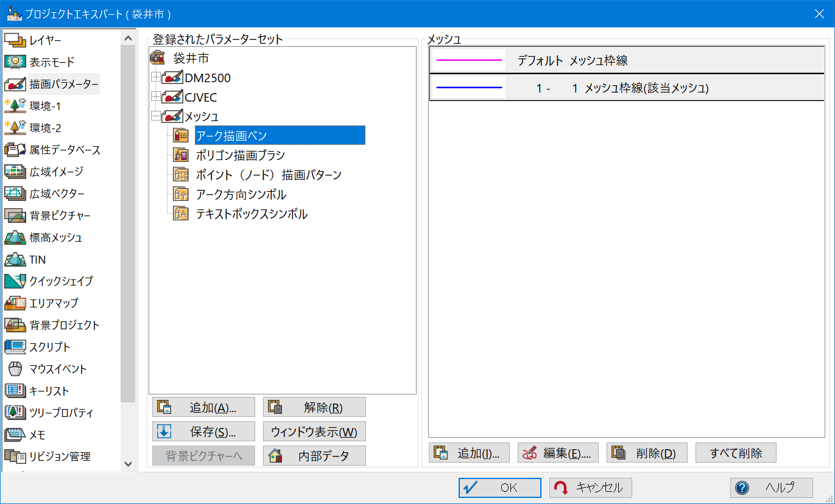835x504 pixels.
Task: Click the 解除(R) button
Action: (x=314, y=407)
